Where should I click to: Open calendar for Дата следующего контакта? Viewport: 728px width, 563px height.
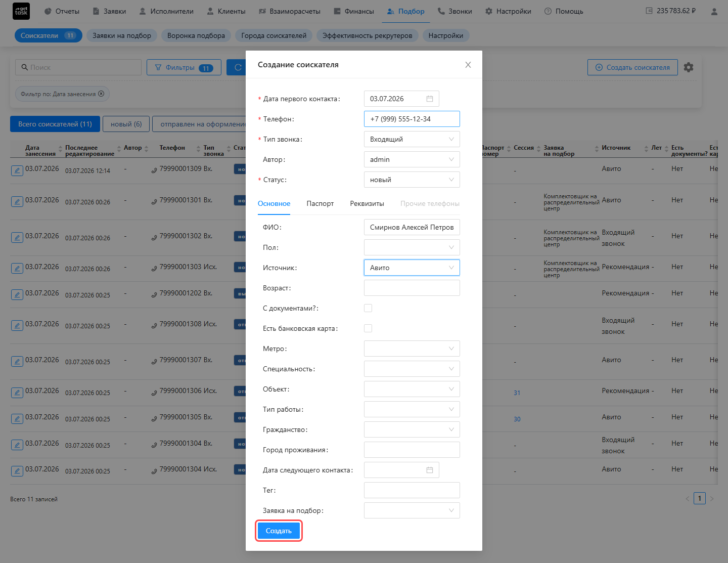point(430,470)
